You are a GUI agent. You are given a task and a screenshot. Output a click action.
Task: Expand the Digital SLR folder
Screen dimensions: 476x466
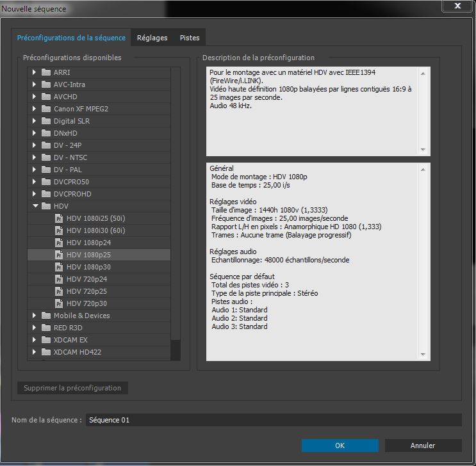click(35, 121)
